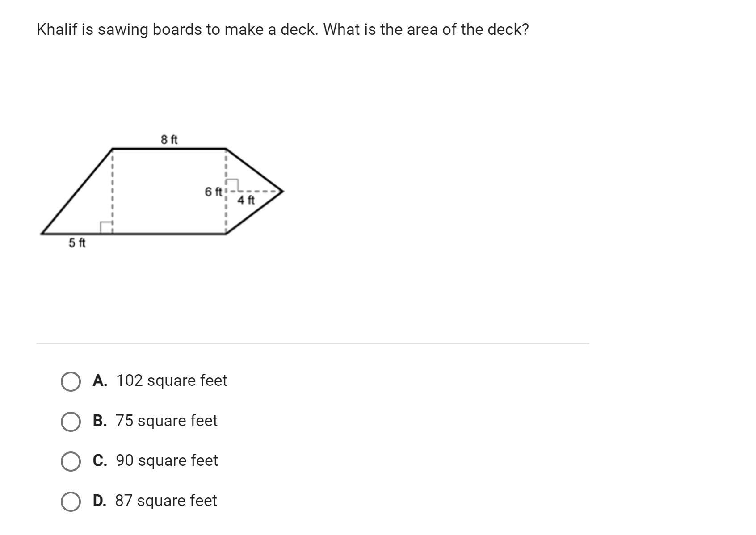The height and width of the screenshot is (535, 756).
Task: Click the question text about Khalif's deck
Action: tap(282, 29)
